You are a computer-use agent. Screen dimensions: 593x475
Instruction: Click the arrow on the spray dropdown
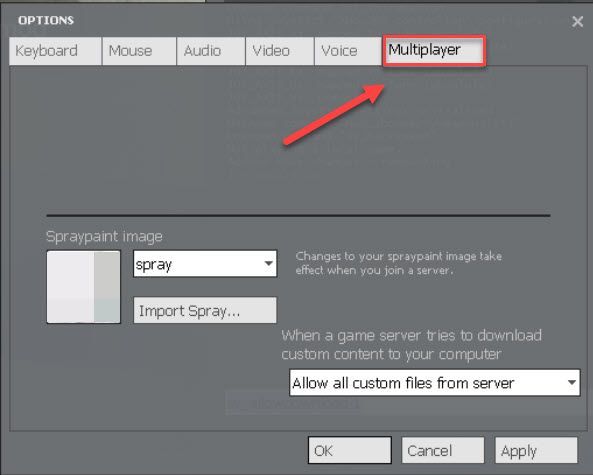(x=269, y=264)
